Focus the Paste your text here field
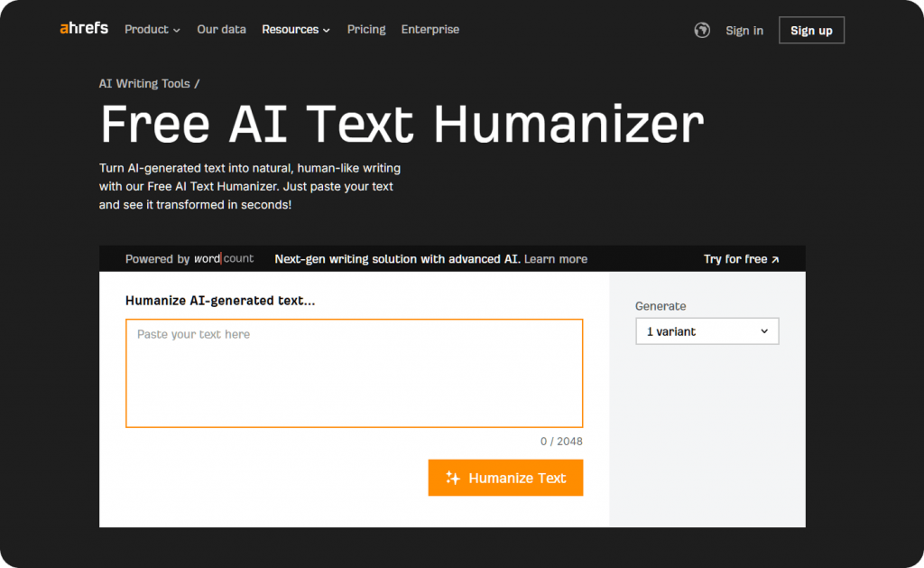This screenshot has width=924, height=568. (354, 373)
